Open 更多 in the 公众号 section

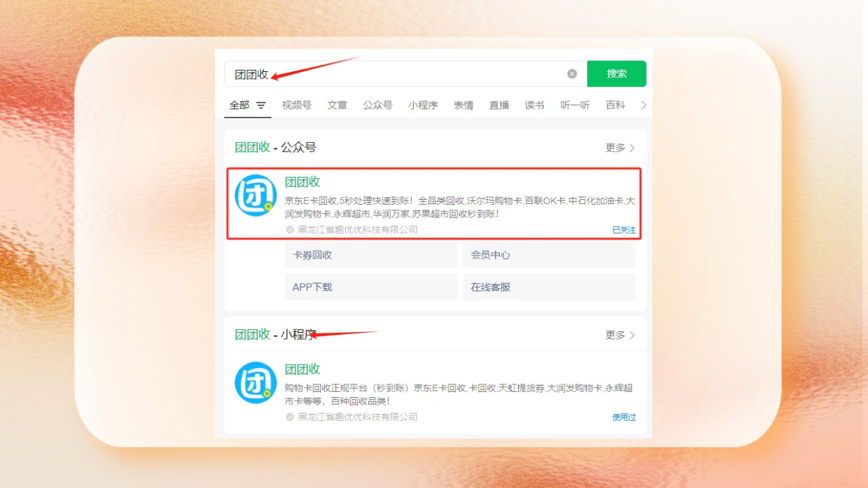(620, 148)
